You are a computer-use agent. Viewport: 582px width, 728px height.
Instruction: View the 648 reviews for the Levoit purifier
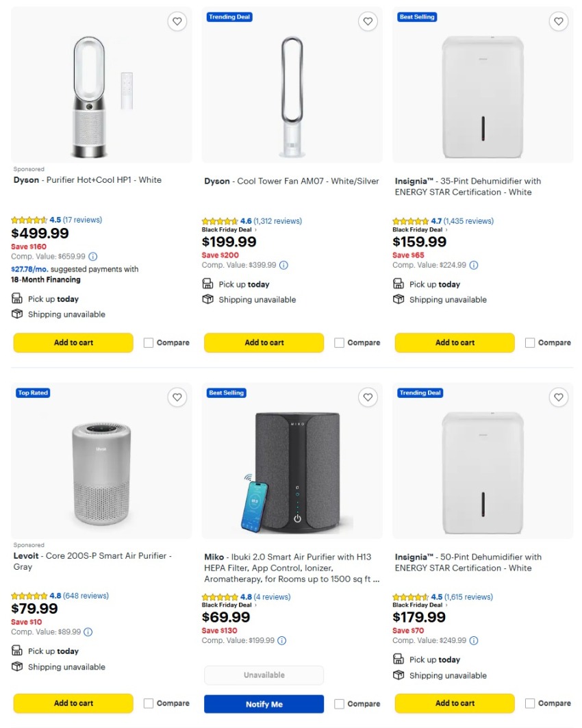(x=86, y=596)
